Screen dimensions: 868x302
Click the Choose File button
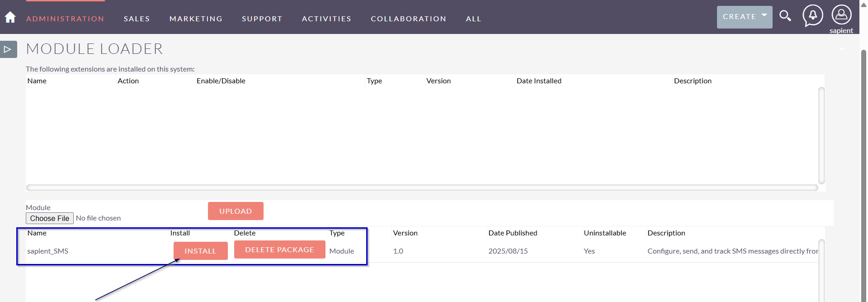[50, 218]
